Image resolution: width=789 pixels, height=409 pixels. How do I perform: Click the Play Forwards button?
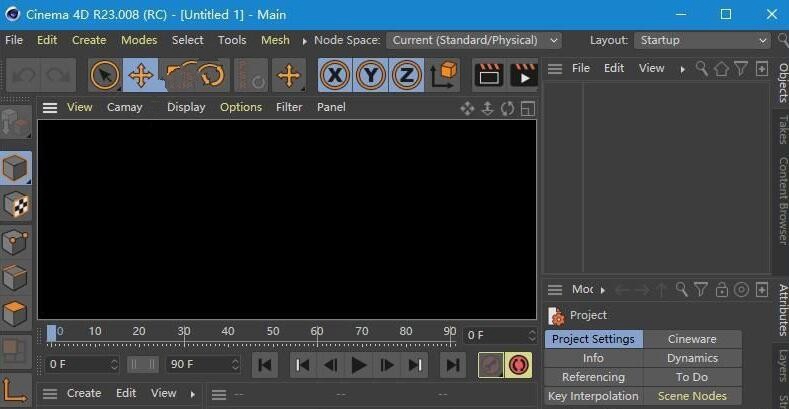coord(358,365)
